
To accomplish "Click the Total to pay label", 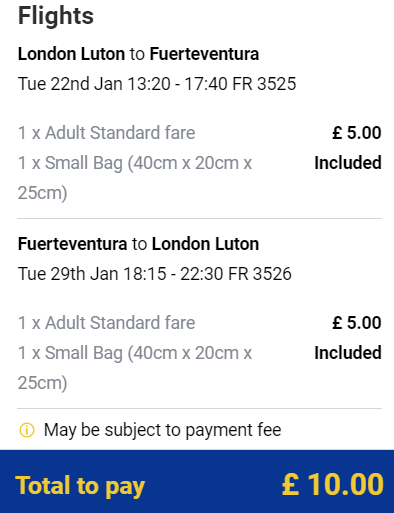I will click(80, 486).
